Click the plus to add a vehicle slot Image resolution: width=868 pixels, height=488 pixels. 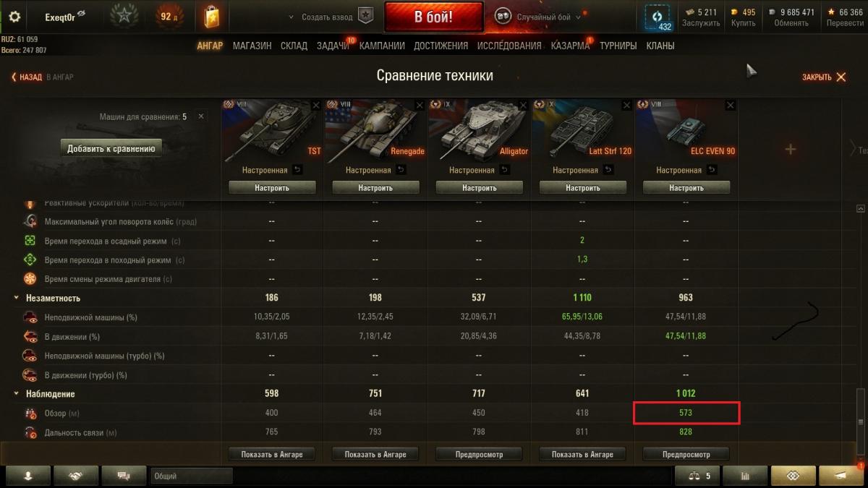[790, 149]
